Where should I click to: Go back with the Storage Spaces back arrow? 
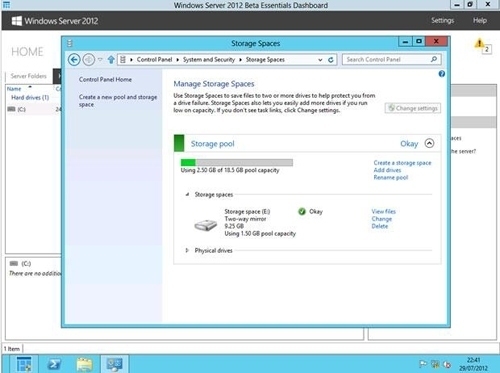pyautogui.click(x=74, y=60)
